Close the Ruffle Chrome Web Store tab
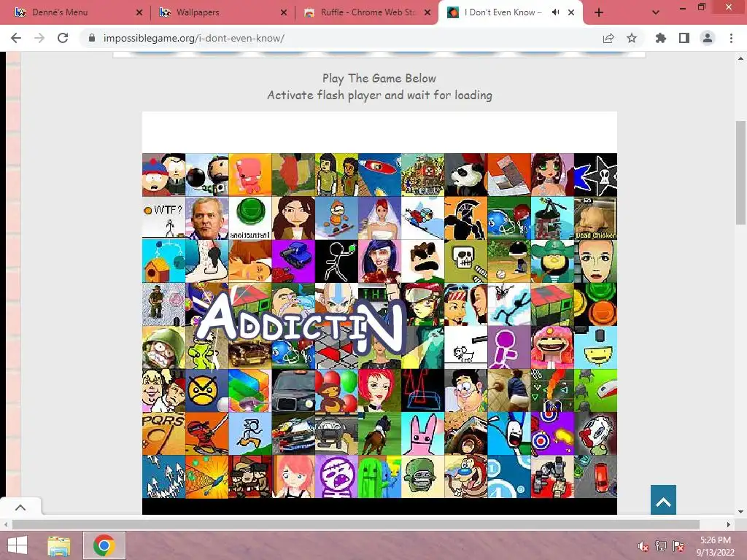The image size is (747, 560). point(427,12)
